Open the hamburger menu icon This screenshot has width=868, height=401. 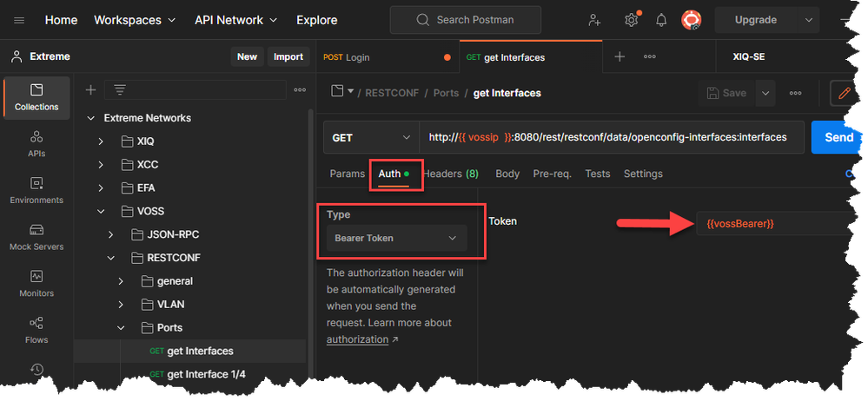click(19, 21)
